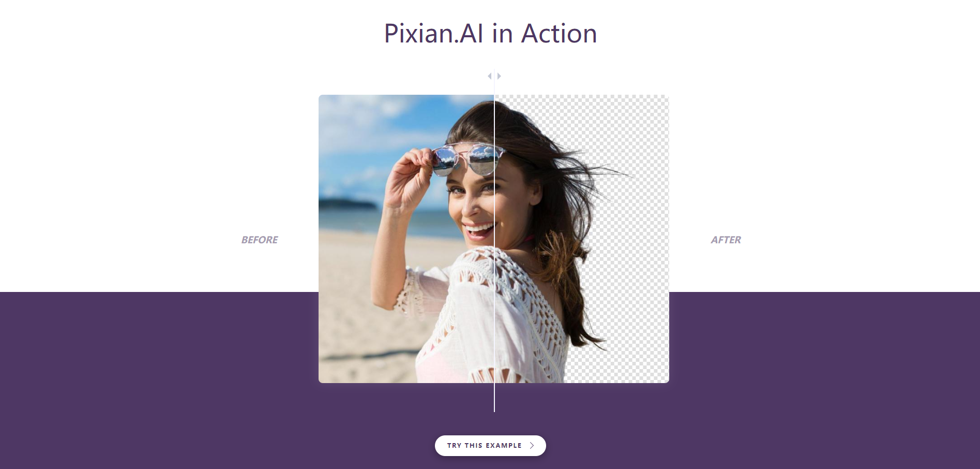Click the right arrow on the comparison handle
The width and height of the screenshot is (980, 469).
[x=499, y=76]
